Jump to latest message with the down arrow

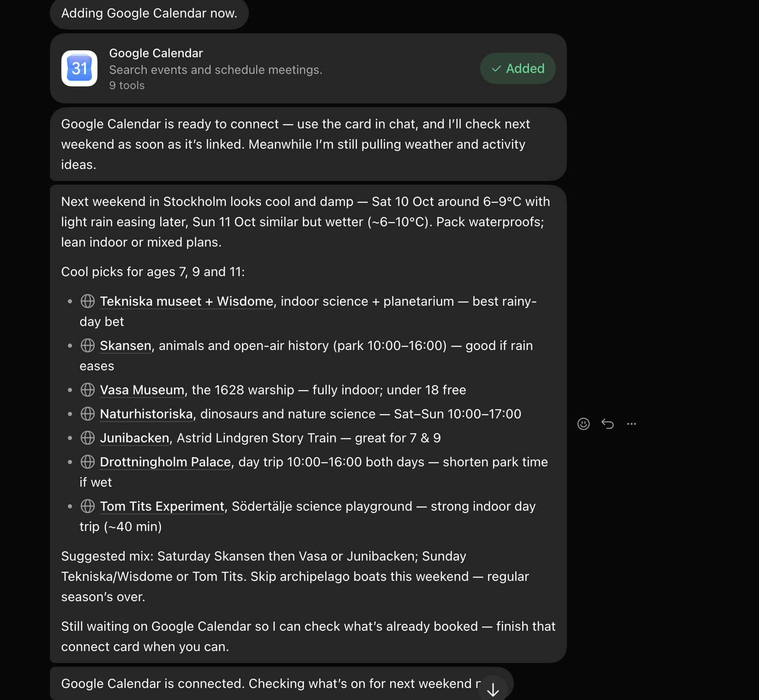pyautogui.click(x=493, y=689)
